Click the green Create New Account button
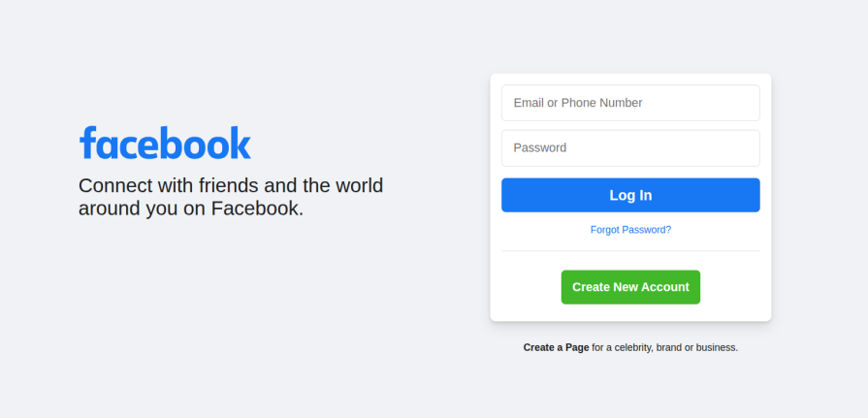The width and height of the screenshot is (868, 418). coord(630,287)
